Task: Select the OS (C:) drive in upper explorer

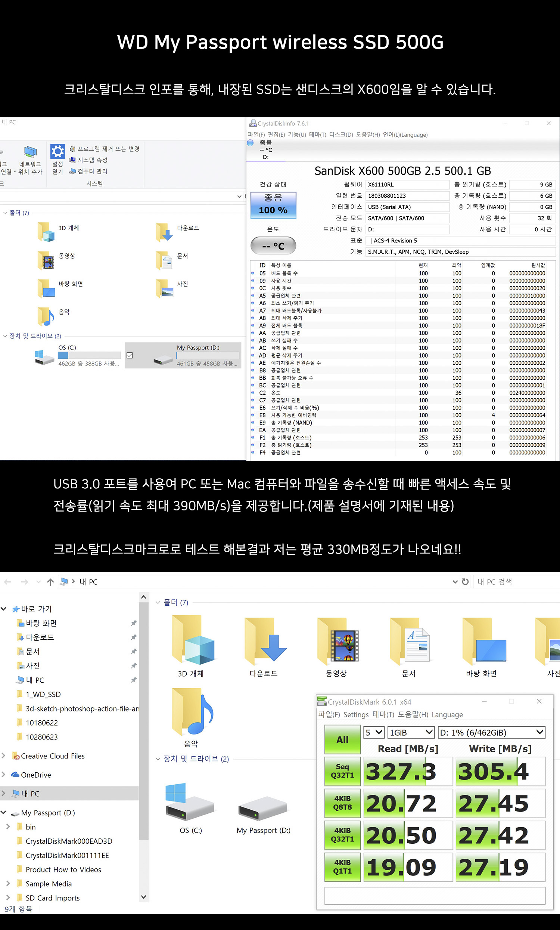Action: point(78,356)
